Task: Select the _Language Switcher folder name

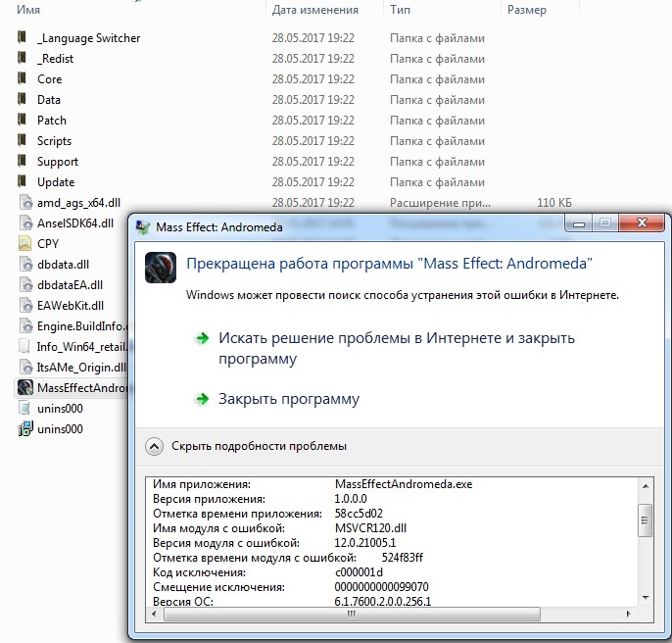Action: (89, 38)
